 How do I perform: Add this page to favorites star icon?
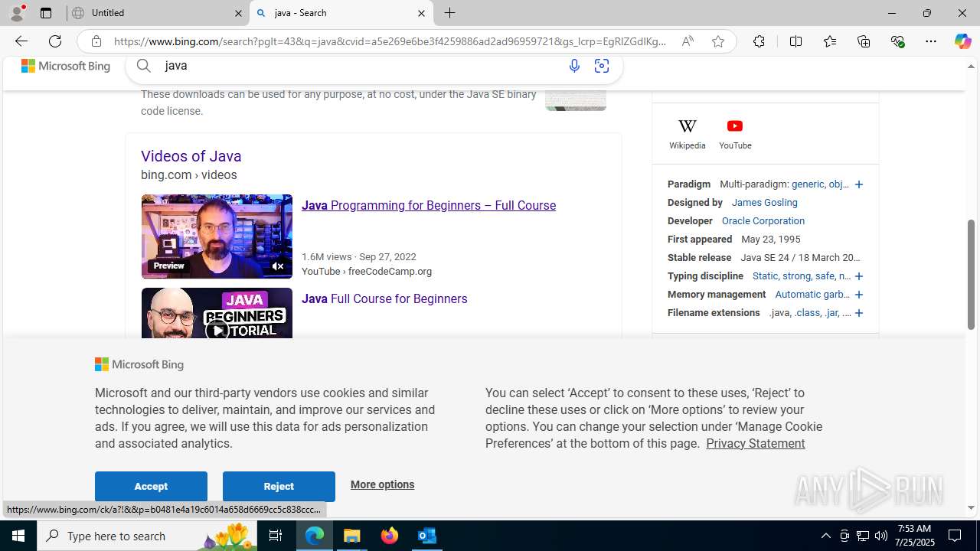[x=717, y=41]
